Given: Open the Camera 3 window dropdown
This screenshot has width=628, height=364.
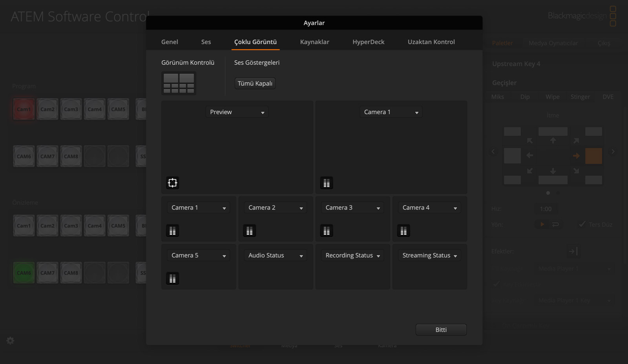Looking at the screenshot, I should pyautogui.click(x=352, y=208).
